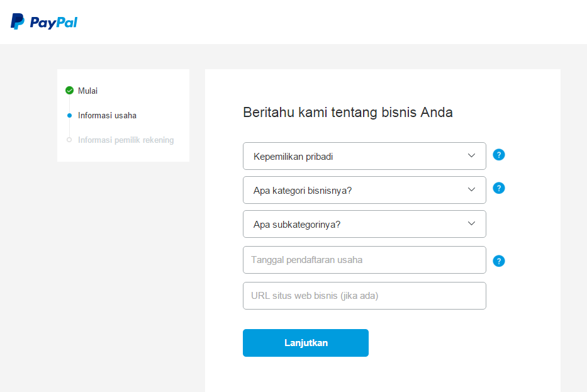Click chevron arrow in kategori bisnis dropdown
The height and width of the screenshot is (392, 587).
click(x=471, y=189)
